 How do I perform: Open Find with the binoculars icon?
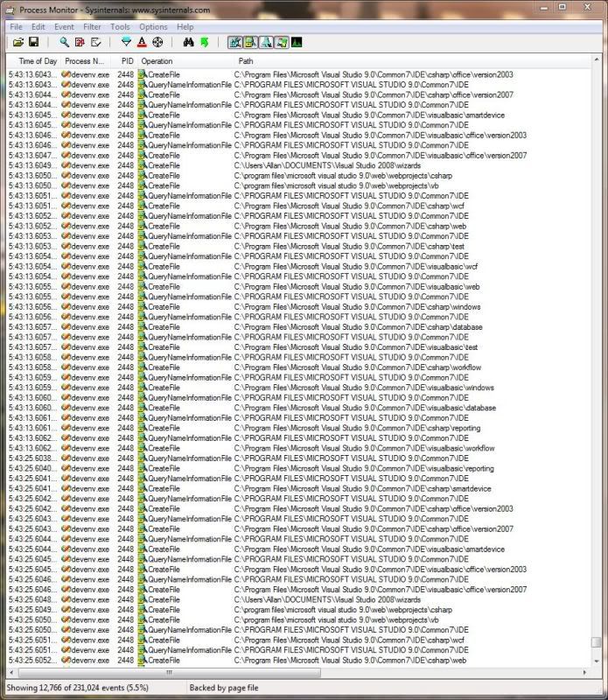click(x=188, y=42)
